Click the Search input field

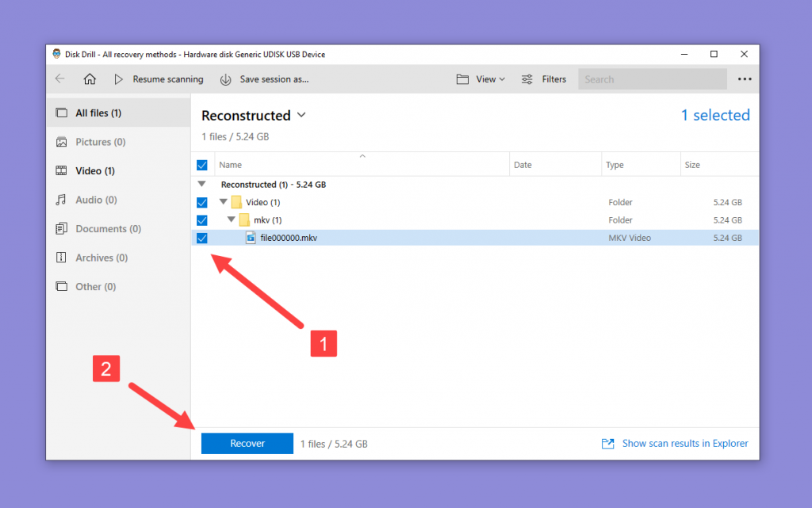652,79
